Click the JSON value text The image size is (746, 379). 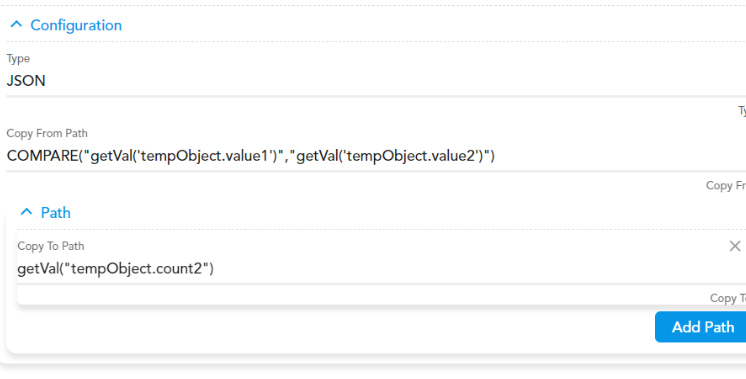pyautogui.click(x=26, y=81)
